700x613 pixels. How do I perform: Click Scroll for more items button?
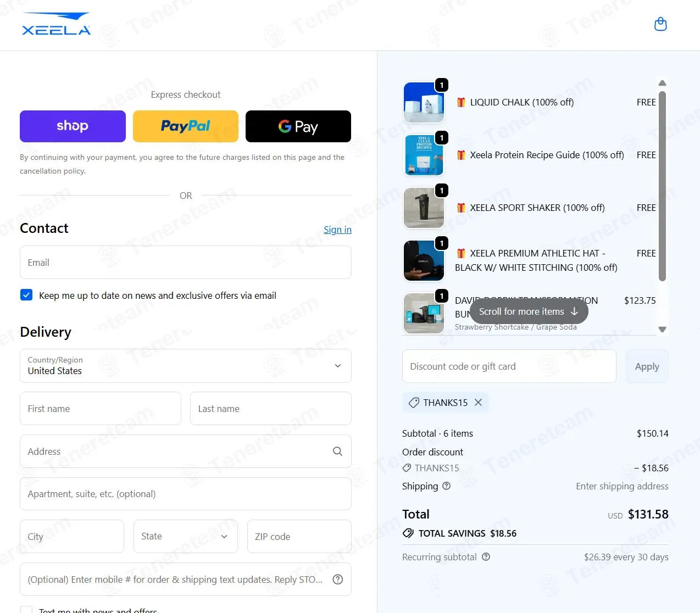pos(529,311)
